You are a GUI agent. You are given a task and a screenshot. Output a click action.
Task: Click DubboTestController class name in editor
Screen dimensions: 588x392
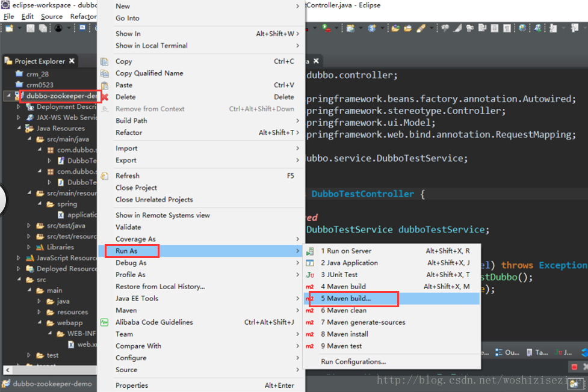(363, 194)
